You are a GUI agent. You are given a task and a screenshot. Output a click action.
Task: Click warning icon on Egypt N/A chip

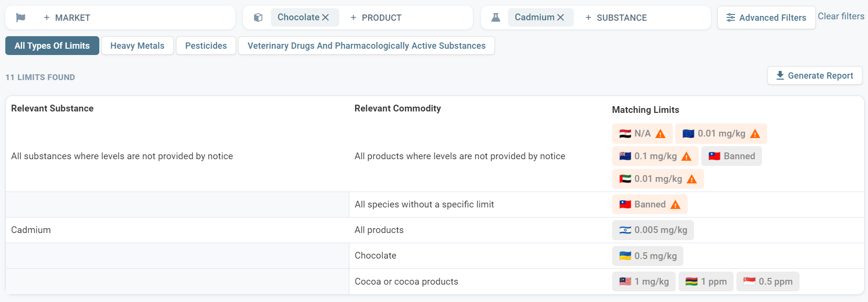click(x=660, y=134)
